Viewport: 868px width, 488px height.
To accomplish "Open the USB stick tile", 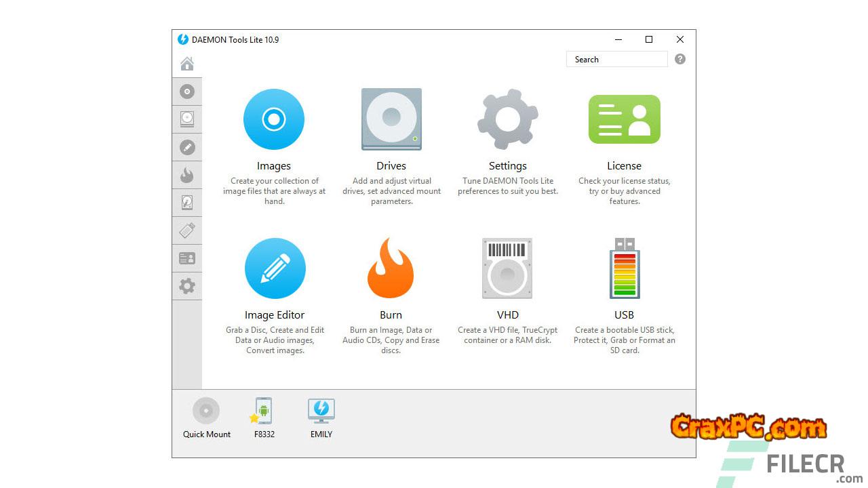I will (624, 269).
